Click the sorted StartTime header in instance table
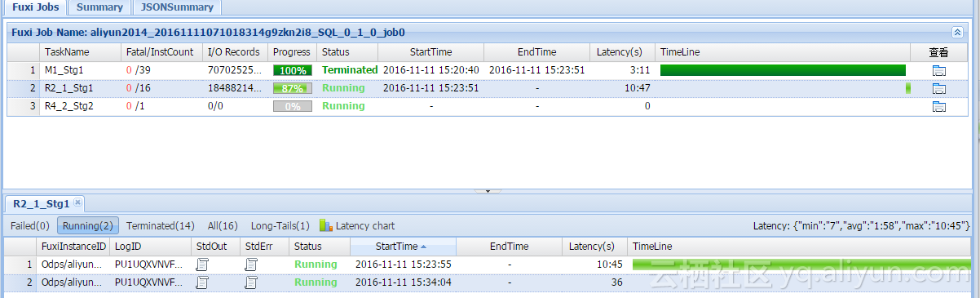 (x=403, y=246)
